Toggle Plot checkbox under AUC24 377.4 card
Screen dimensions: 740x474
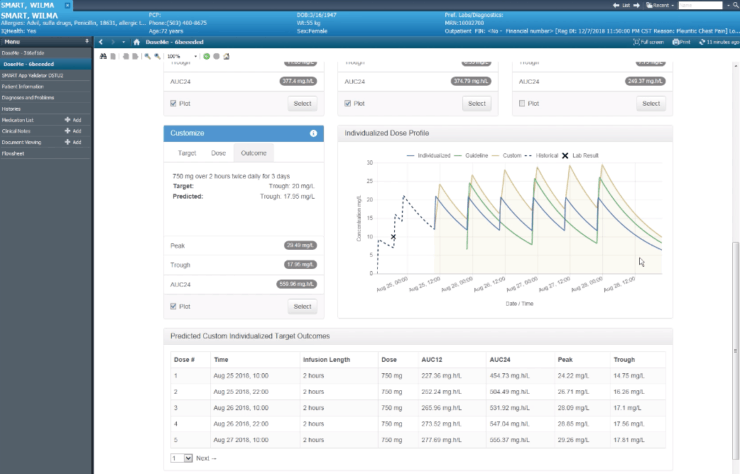pos(173,103)
